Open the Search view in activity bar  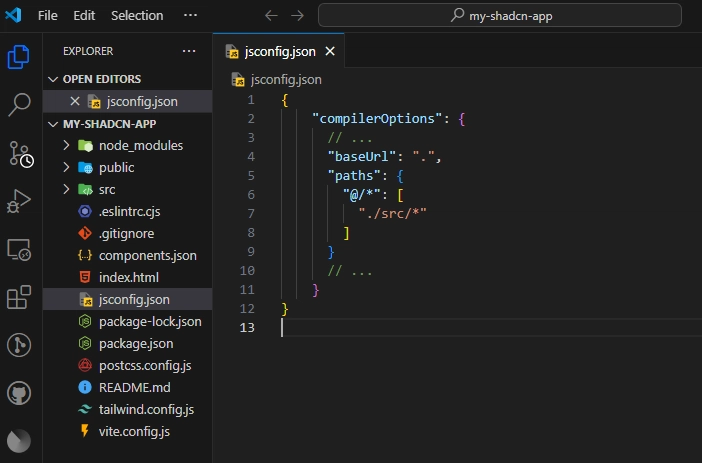[19, 105]
